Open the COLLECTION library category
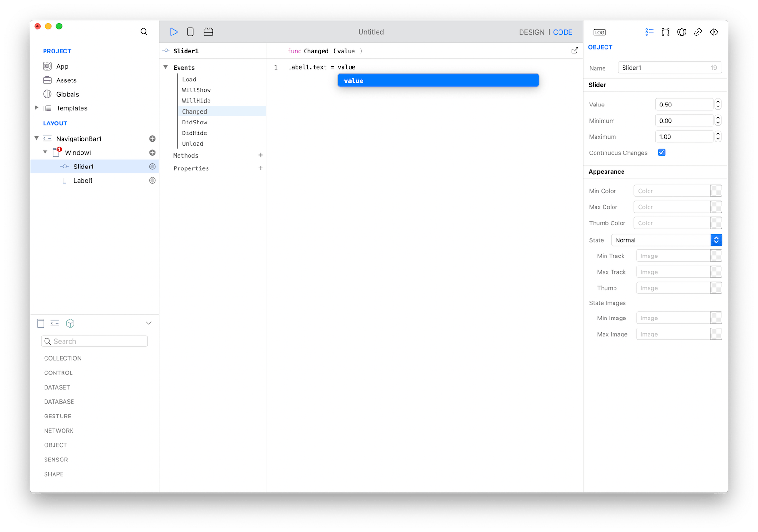Image resolution: width=758 pixels, height=532 pixels. tap(63, 358)
